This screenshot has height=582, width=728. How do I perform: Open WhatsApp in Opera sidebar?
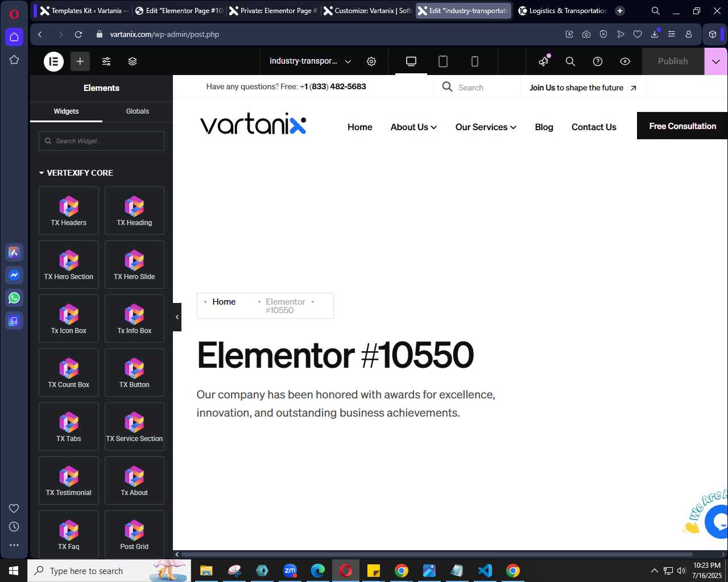coord(14,297)
